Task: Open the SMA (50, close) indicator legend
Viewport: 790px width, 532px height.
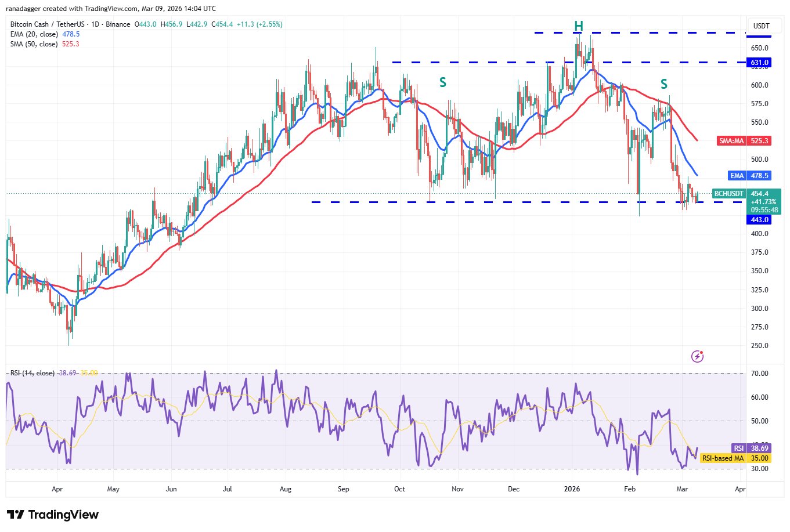Action: click(34, 44)
